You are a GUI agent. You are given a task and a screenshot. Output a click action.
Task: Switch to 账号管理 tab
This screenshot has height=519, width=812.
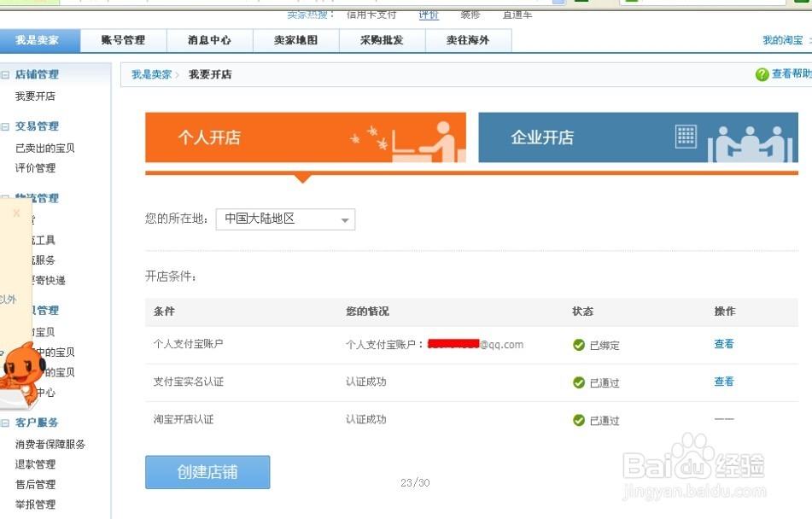123,40
